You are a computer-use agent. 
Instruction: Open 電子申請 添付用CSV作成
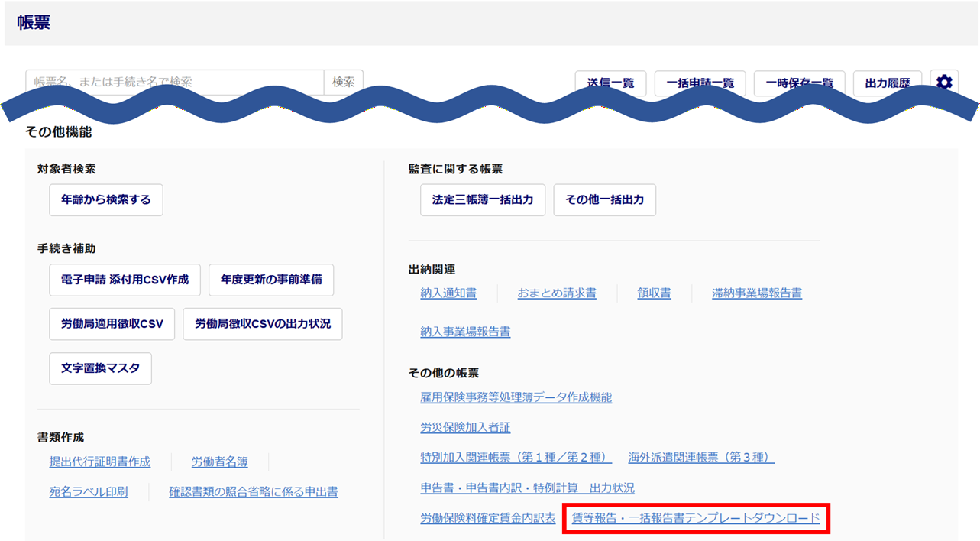tap(125, 280)
